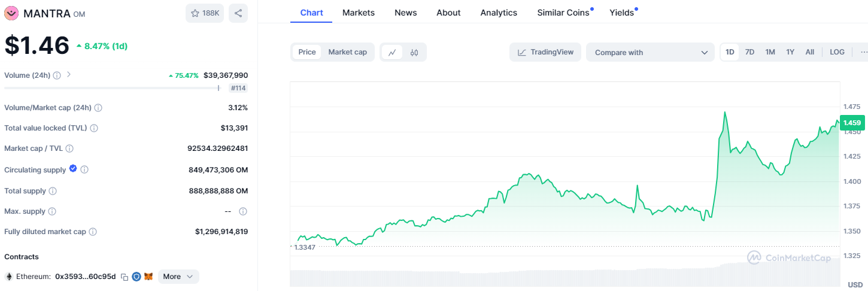This screenshot has width=868, height=291.
Task: Open the chart more options ellipsis
Action: tap(863, 52)
